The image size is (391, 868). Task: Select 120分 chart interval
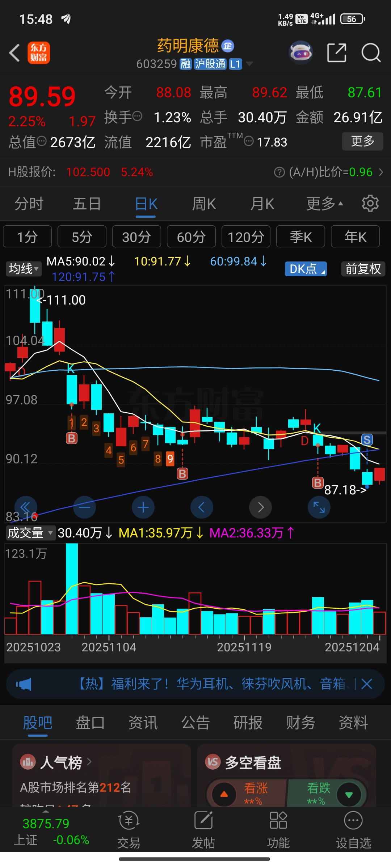click(x=246, y=237)
